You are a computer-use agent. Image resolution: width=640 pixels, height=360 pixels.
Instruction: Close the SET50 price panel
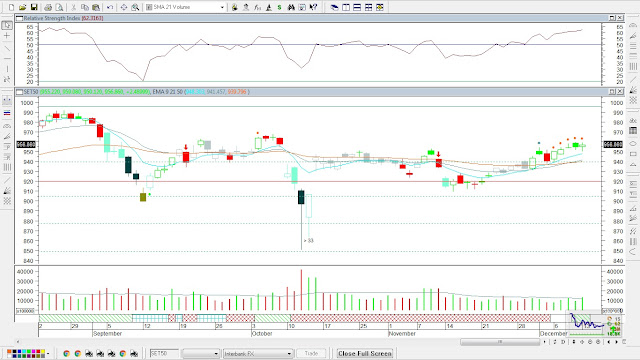[620, 91]
